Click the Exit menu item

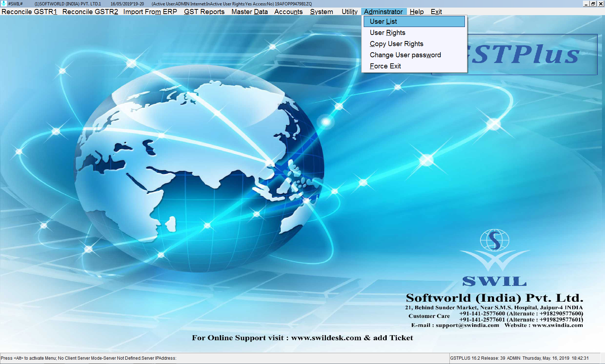point(436,12)
